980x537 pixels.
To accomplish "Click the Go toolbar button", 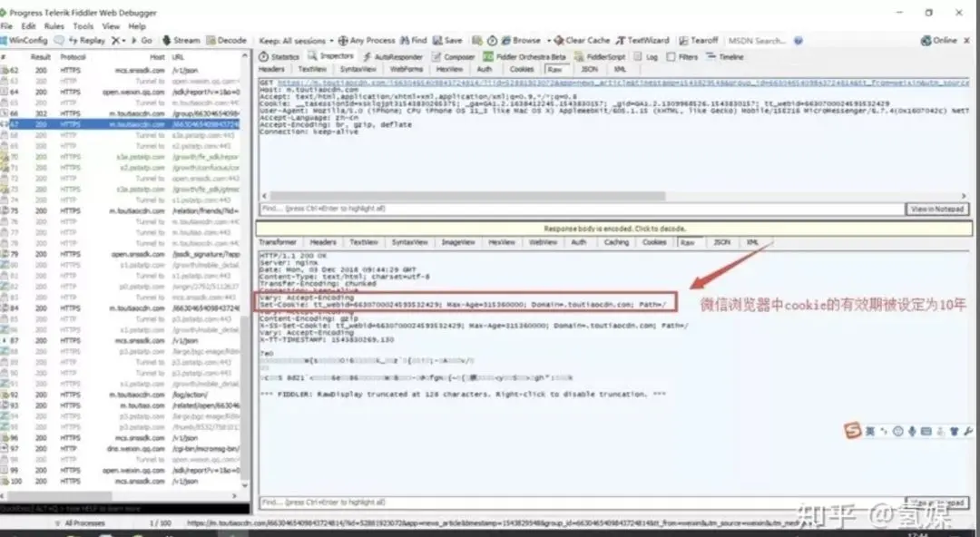I will coord(142,40).
